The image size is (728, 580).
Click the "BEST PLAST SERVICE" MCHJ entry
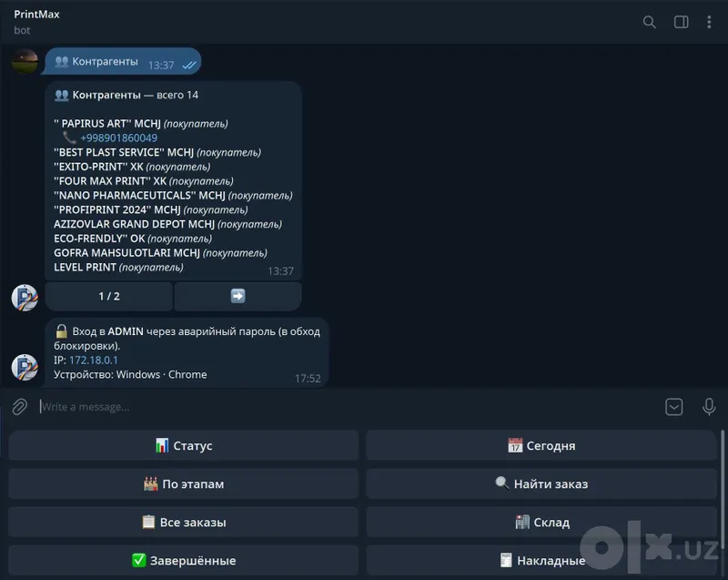[x=157, y=152]
